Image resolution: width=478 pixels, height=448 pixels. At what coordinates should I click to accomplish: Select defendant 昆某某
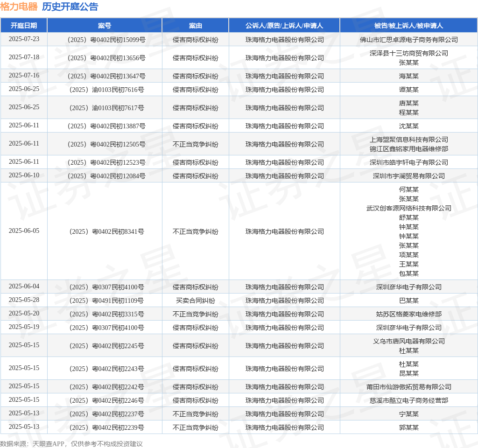(x=409, y=373)
